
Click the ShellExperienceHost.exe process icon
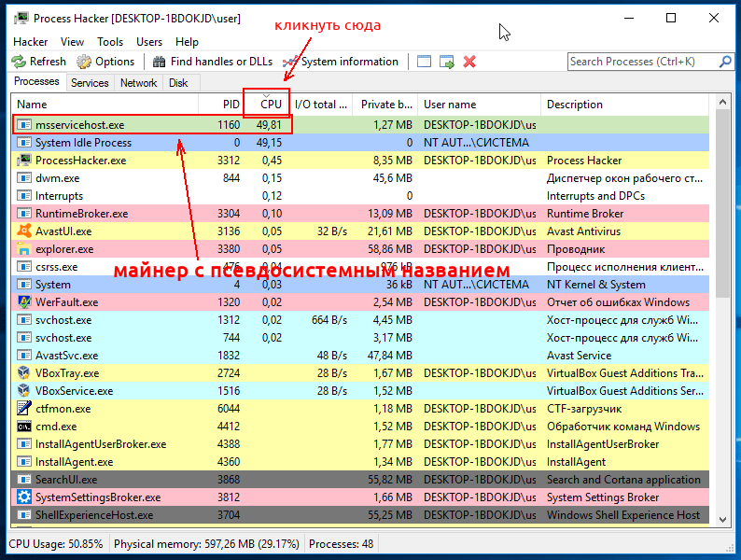click(24, 514)
